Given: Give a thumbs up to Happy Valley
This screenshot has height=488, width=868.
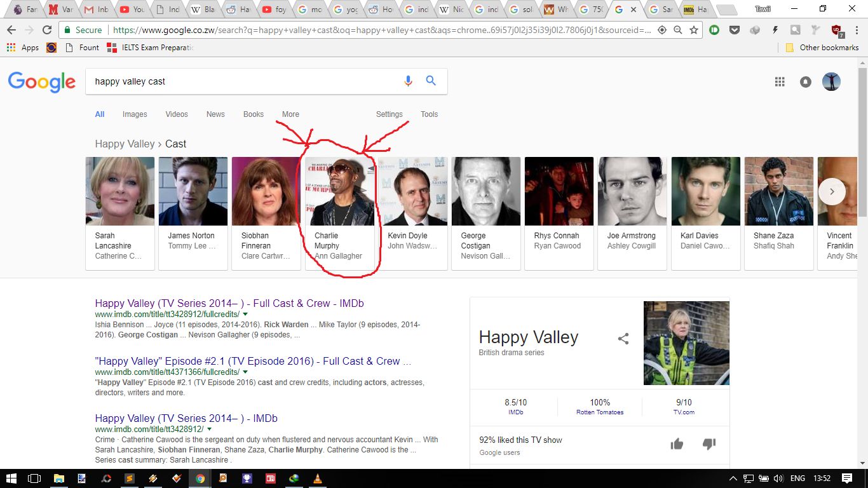Looking at the screenshot, I should tap(677, 444).
